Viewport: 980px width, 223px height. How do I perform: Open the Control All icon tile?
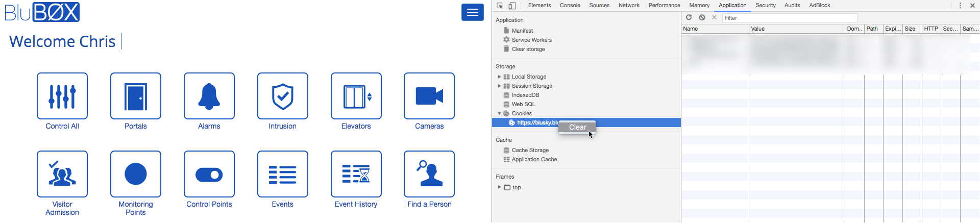(x=62, y=96)
